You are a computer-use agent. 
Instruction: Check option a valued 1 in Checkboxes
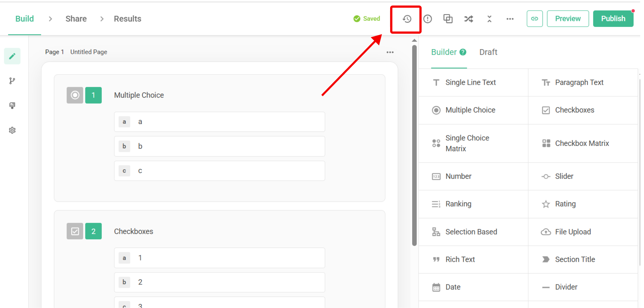220,258
